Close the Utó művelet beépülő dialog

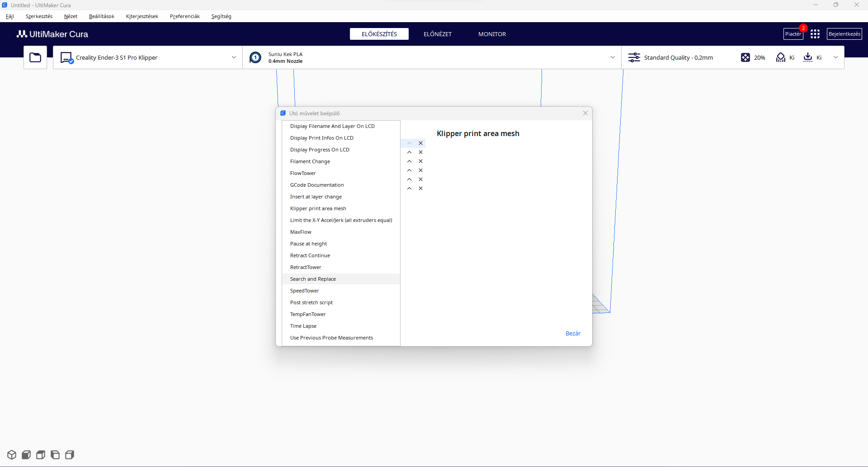pyautogui.click(x=585, y=113)
